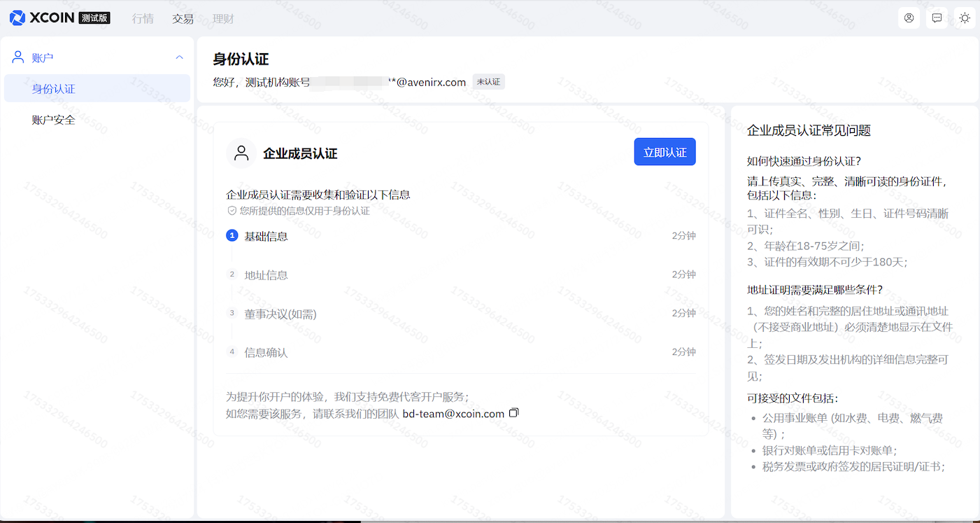The width and height of the screenshot is (980, 523).
Task: Click the account person icon in sidebar
Action: (x=18, y=57)
